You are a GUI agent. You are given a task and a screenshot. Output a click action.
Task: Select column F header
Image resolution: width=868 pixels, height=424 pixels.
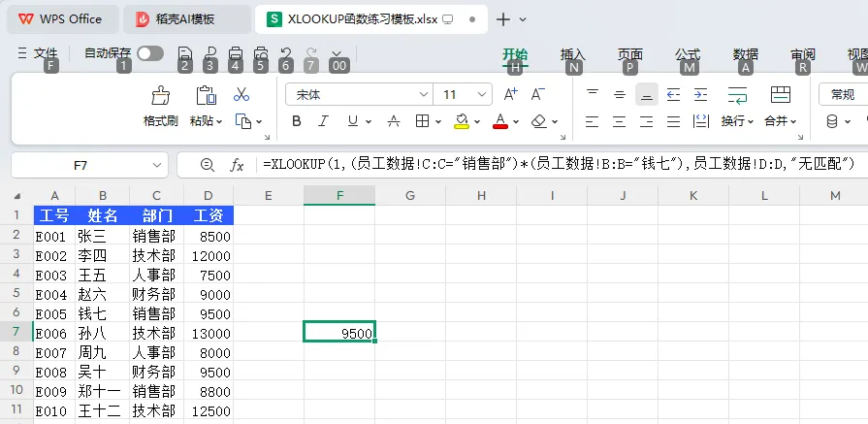click(x=339, y=195)
